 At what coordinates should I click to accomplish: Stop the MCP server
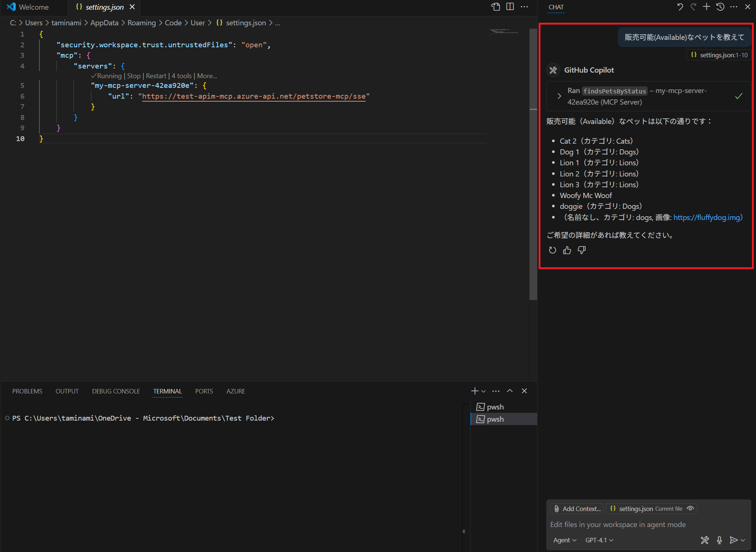click(134, 76)
